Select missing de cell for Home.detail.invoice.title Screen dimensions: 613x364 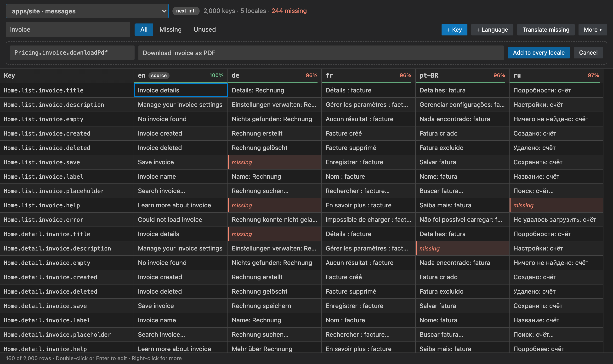pyautogui.click(x=275, y=234)
